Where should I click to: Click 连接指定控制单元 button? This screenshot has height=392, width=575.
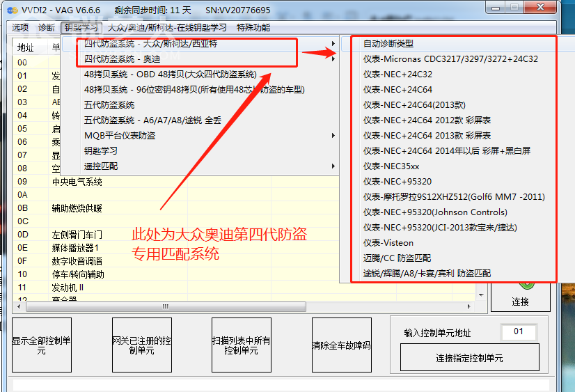tap(470, 357)
